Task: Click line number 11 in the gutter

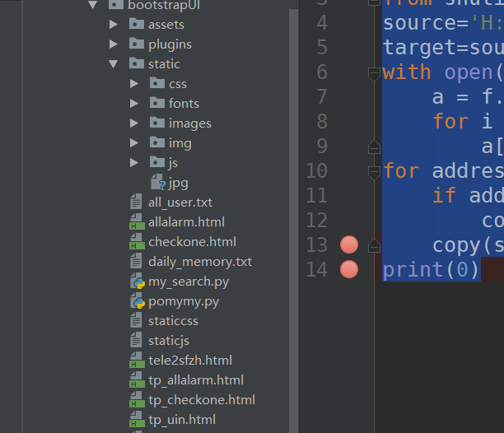Action: tap(316, 195)
